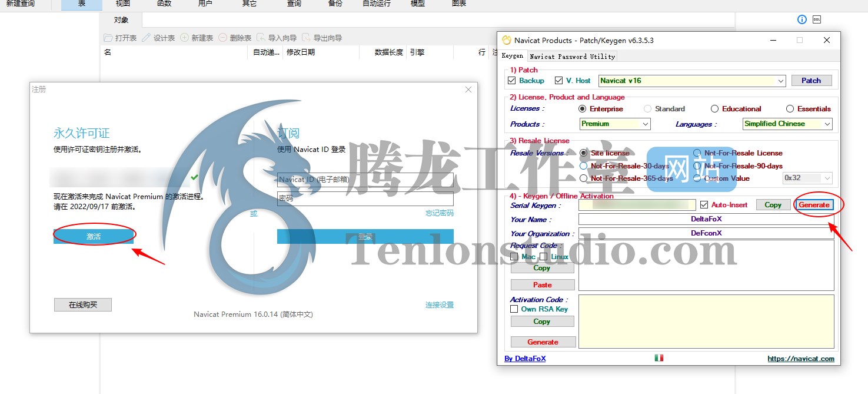This screenshot has width=868, height=394.
Task: Select the Not-For-Resale-90-days radio button
Action: (697, 166)
